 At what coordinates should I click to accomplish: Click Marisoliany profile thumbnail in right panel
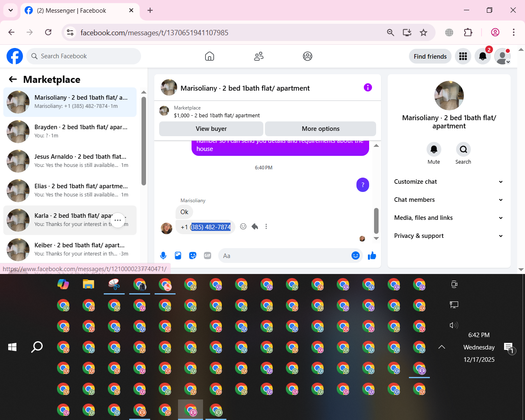tap(449, 95)
